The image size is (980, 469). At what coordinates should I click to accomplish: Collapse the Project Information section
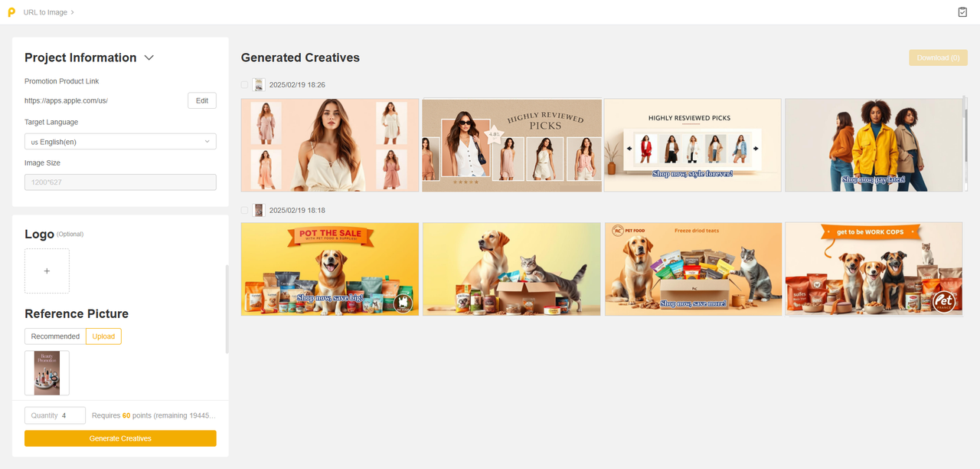(x=149, y=58)
